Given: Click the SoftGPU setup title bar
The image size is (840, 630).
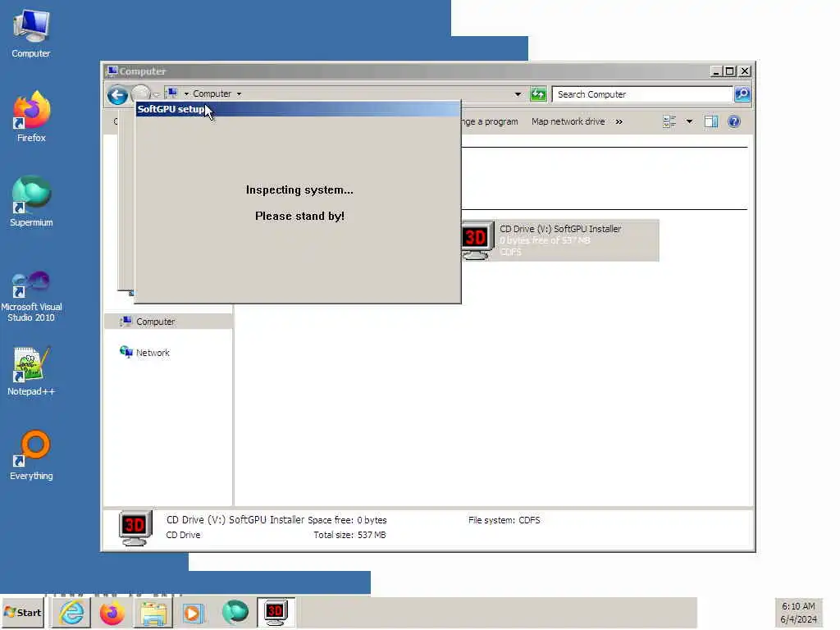Looking at the screenshot, I should click(298, 109).
